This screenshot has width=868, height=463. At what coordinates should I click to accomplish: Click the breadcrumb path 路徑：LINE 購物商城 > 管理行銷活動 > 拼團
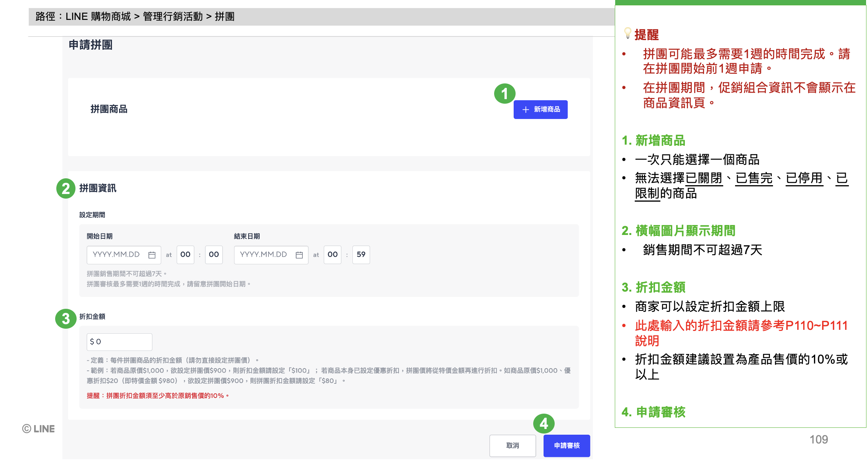(x=135, y=16)
